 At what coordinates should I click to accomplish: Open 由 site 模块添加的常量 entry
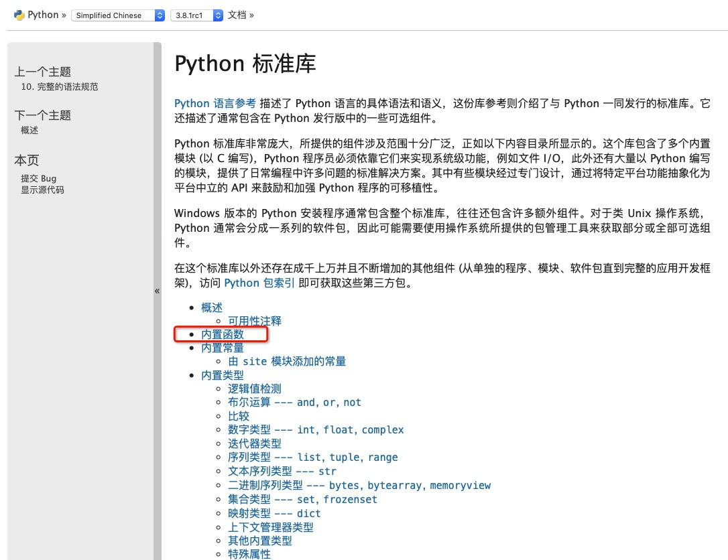coord(287,362)
